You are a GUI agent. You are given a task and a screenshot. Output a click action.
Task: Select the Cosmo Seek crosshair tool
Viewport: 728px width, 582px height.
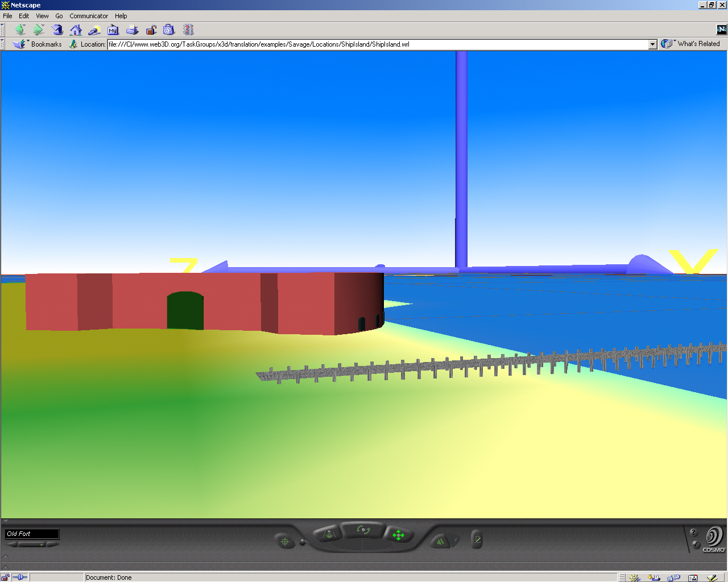(x=285, y=541)
